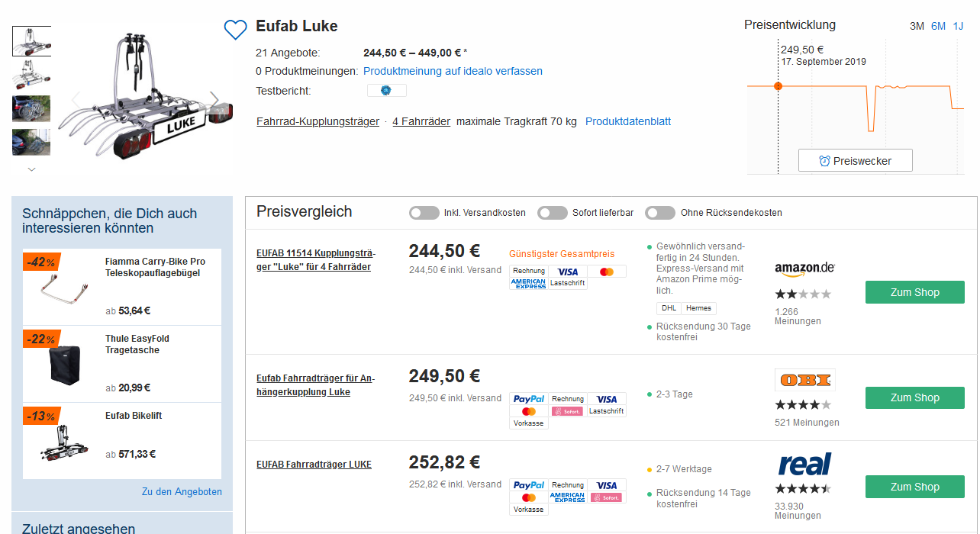Click the orange price chart data point
Screen dimensions: 980x534
[778, 86]
